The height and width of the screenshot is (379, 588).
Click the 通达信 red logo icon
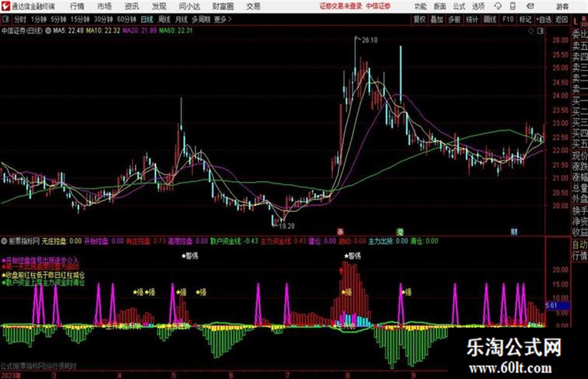point(5,6)
